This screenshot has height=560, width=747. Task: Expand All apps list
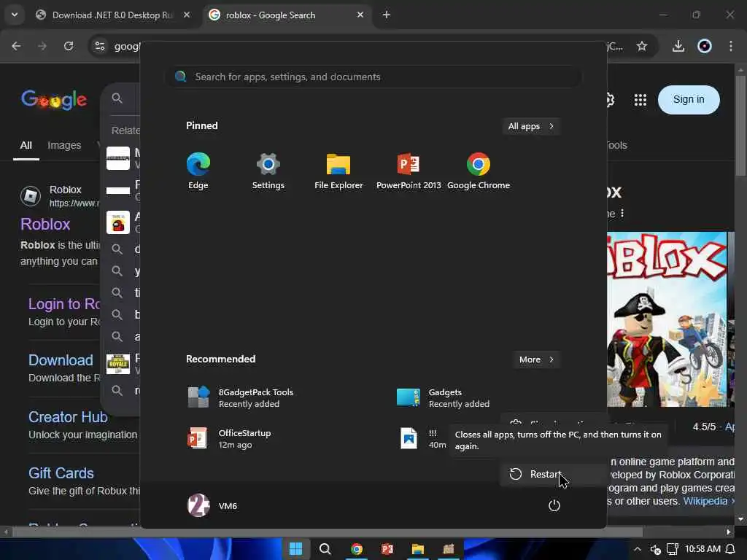(x=531, y=126)
